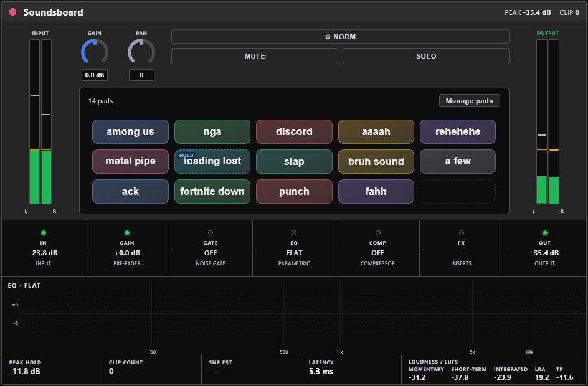Click the CLIP COUNT value

click(x=111, y=372)
